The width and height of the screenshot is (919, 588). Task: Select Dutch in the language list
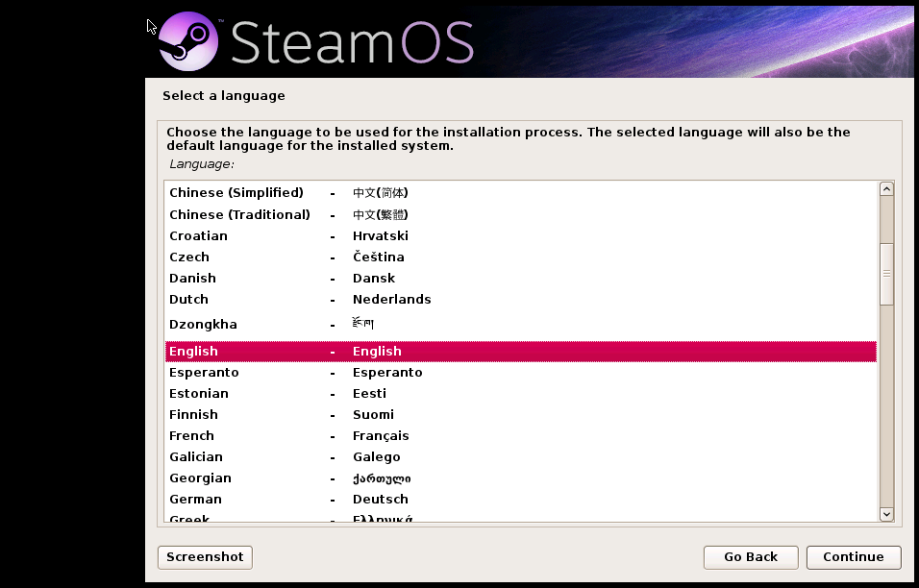[x=288, y=299]
